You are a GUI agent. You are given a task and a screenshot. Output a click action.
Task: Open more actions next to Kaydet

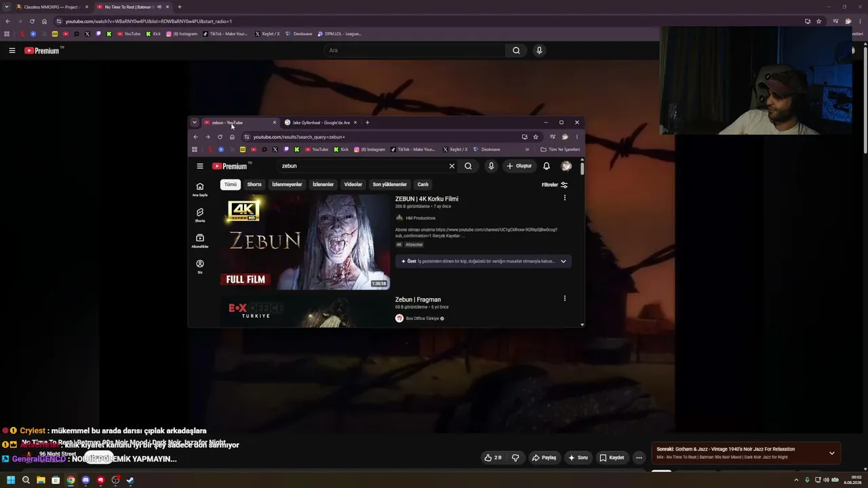click(x=639, y=457)
